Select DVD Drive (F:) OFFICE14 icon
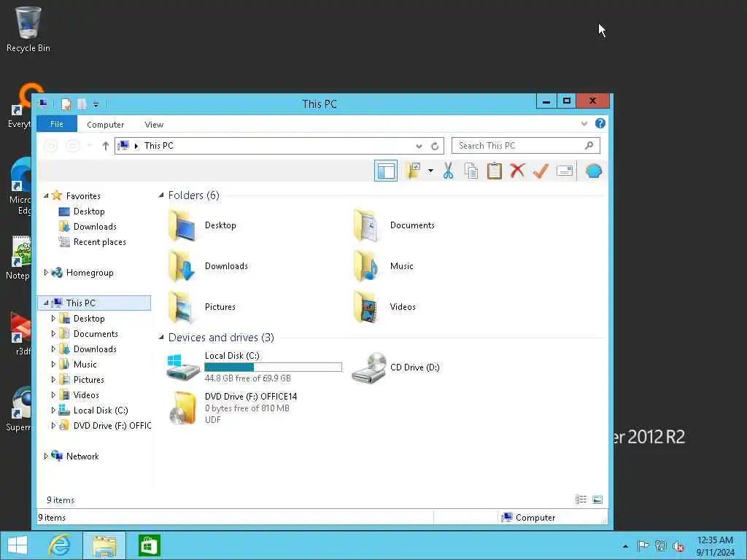 pos(183,408)
